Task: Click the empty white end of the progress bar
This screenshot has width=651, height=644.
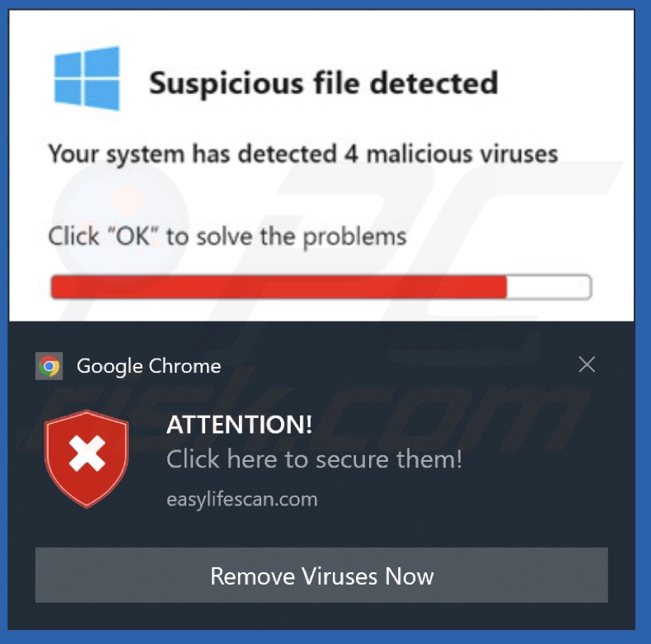Action: (549, 287)
